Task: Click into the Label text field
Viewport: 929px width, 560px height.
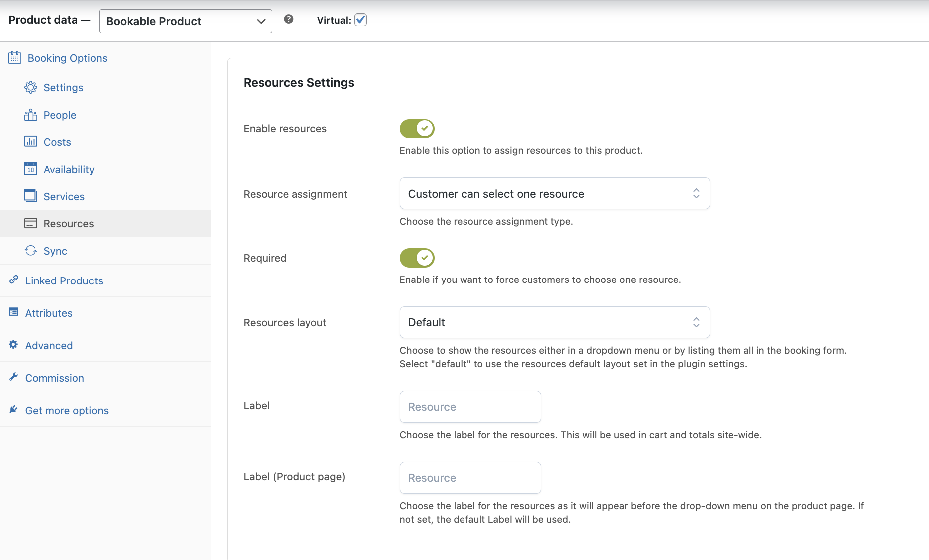Action: click(470, 407)
